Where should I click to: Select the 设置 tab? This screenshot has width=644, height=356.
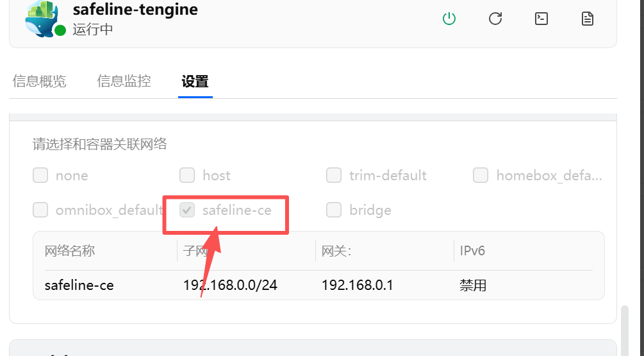195,81
